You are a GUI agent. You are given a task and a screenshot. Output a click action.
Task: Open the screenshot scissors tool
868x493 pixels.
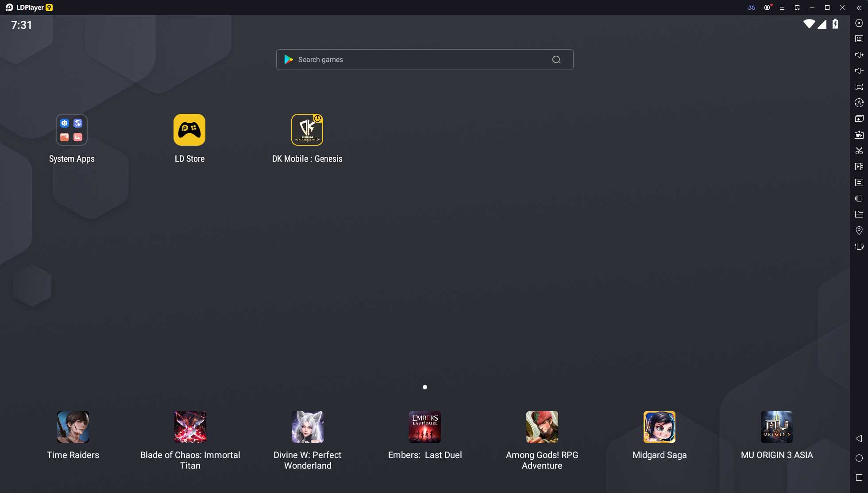(859, 151)
